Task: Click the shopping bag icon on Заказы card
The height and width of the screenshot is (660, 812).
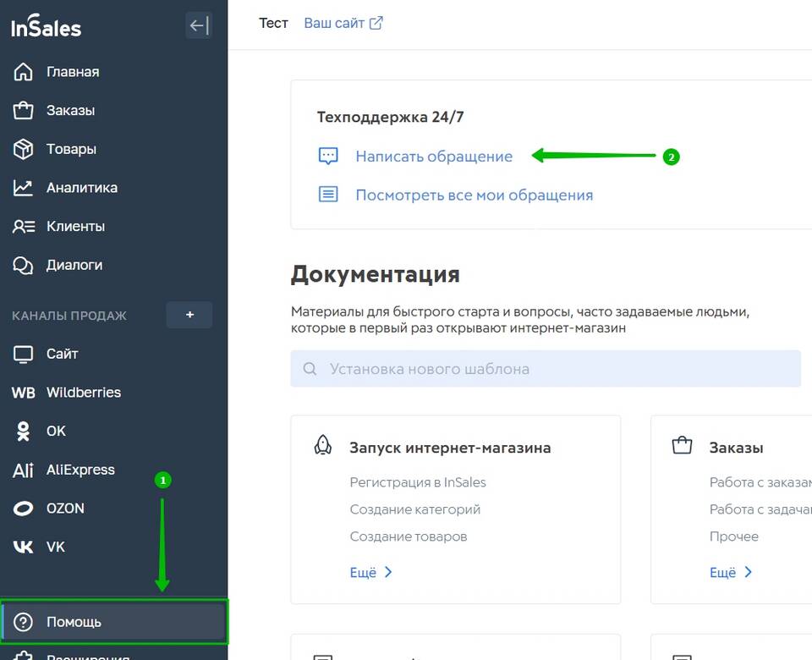Action: click(682, 445)
